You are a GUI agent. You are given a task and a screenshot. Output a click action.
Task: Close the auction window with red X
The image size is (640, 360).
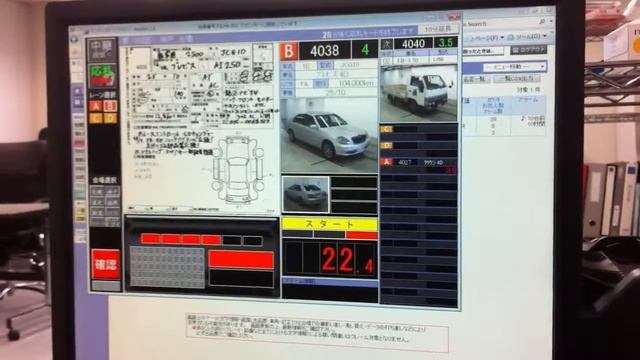pyautogui.click(x=454, y=17)
